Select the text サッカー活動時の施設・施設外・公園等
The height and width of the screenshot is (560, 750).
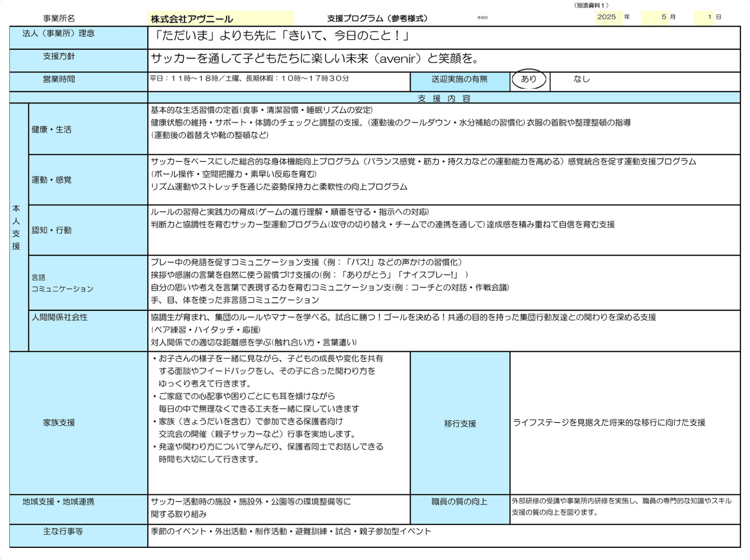click(x=251, y=508)
